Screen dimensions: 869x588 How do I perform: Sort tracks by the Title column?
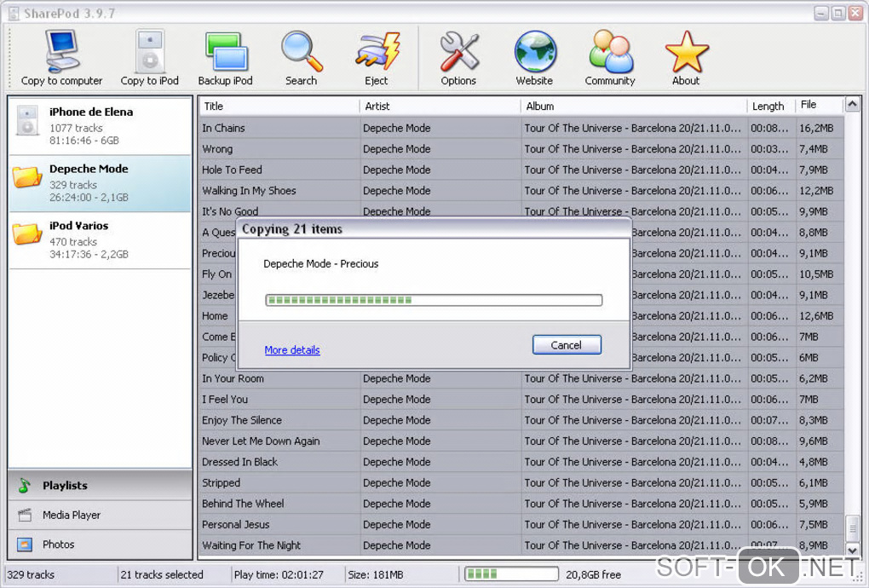279,106
